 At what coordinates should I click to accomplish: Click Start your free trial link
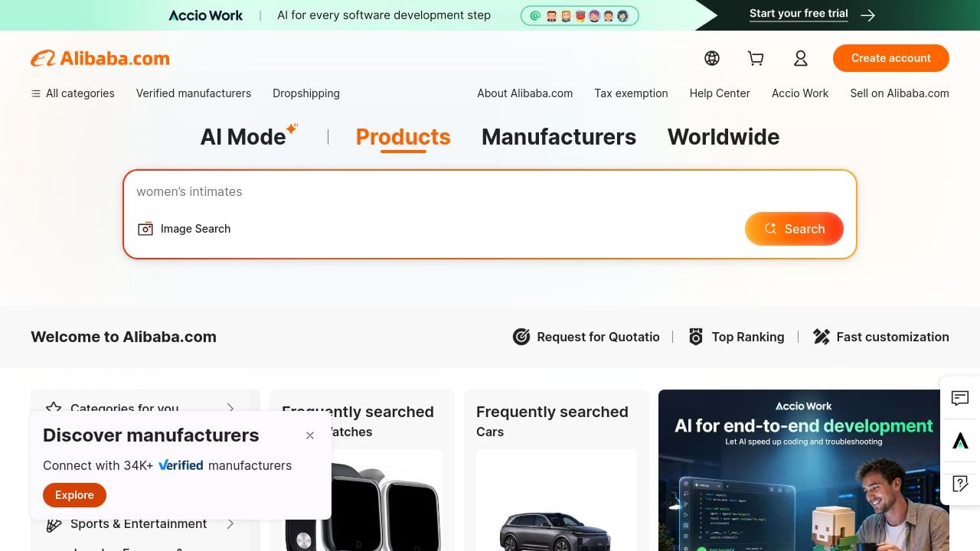pos(799,14)
